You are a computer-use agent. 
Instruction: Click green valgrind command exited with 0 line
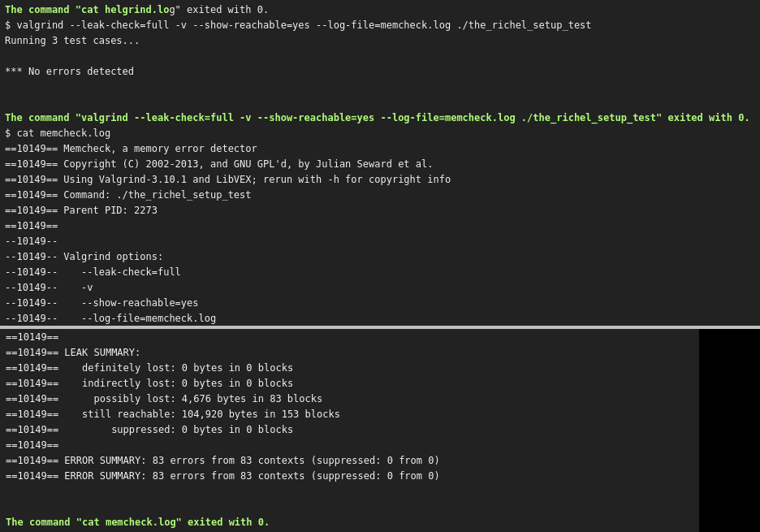tap(377, 117)
